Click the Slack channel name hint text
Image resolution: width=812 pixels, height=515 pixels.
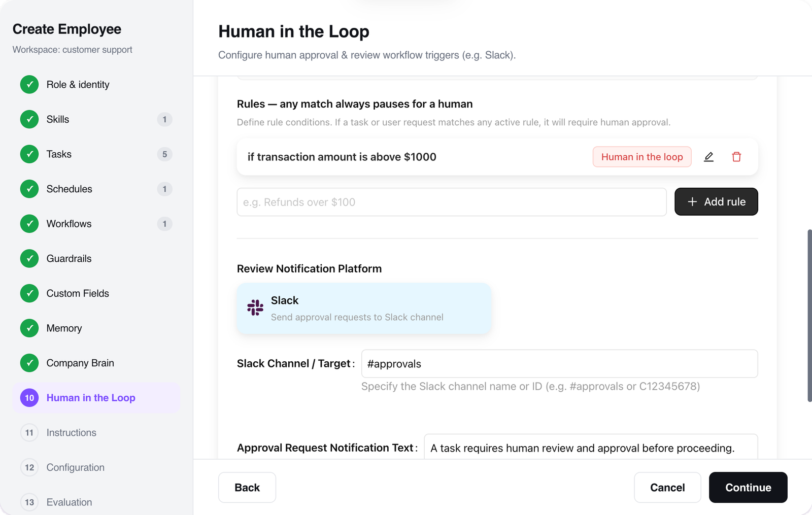tap(530, 387)
